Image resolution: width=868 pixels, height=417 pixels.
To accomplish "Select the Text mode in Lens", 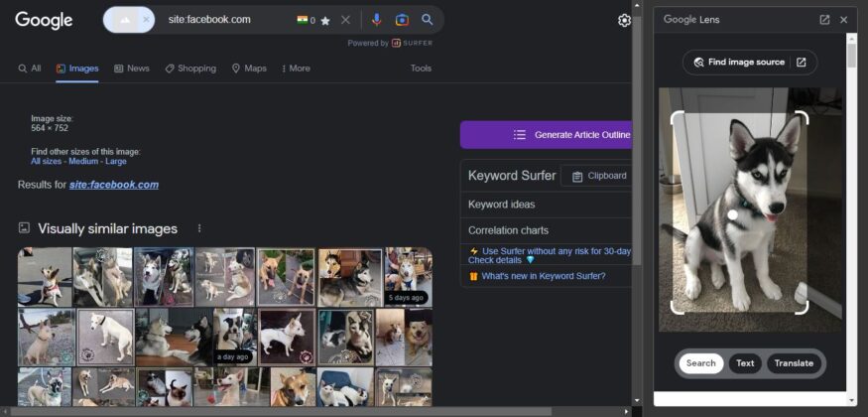I will 745,363.
